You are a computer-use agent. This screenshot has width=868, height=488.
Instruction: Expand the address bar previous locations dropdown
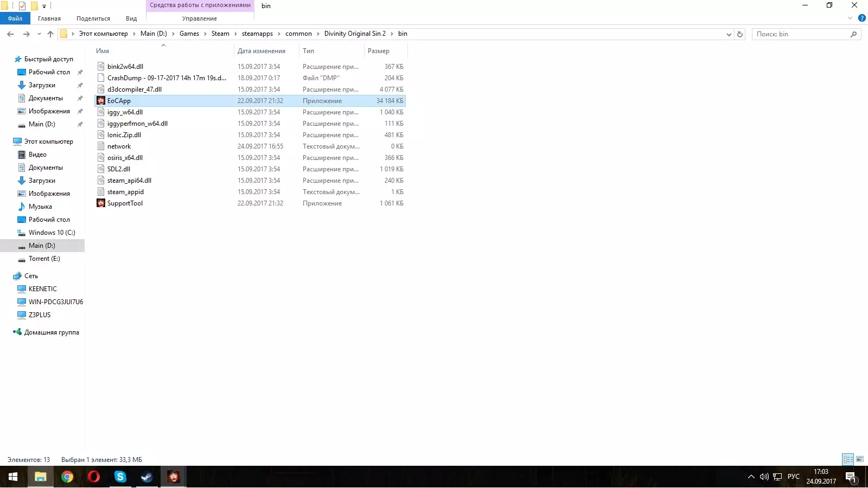[x=729, y=34]
